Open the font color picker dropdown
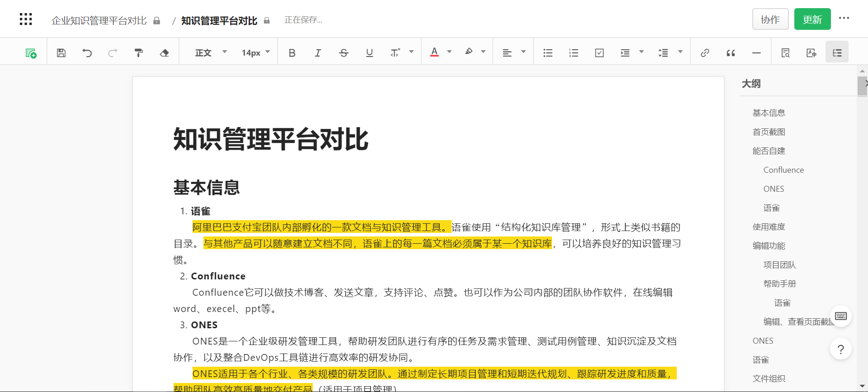 [x=449, y=52]
